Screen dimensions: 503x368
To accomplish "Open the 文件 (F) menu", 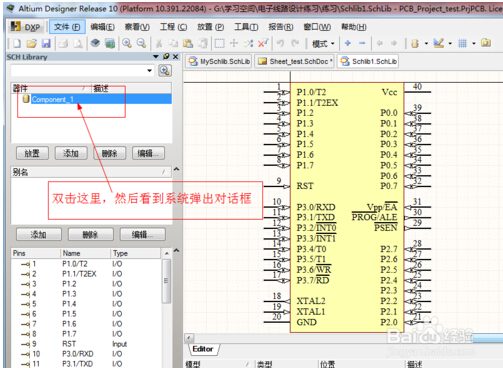I will pos(67,27).
